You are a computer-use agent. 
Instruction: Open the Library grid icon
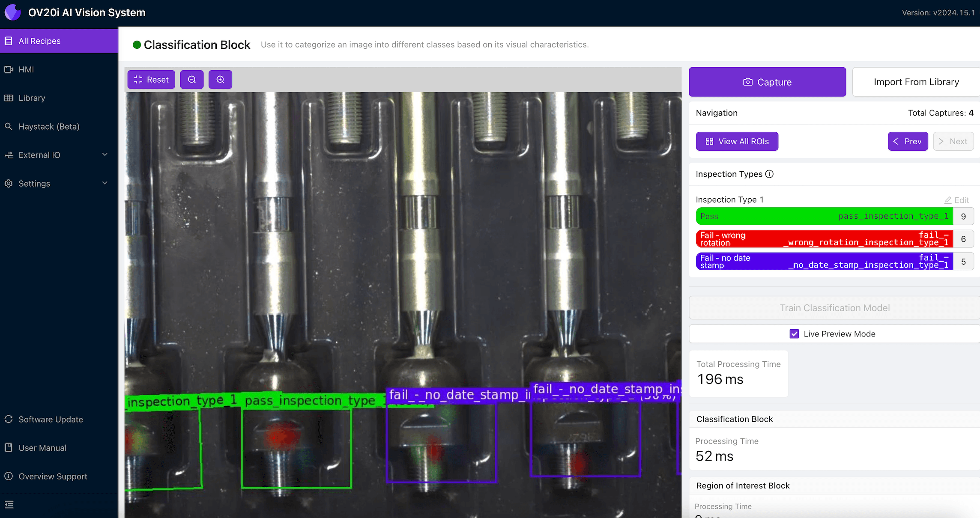[9, 98]
